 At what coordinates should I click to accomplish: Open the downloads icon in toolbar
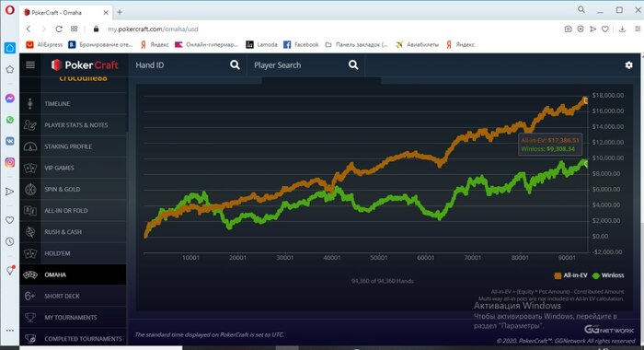(622, 29)
